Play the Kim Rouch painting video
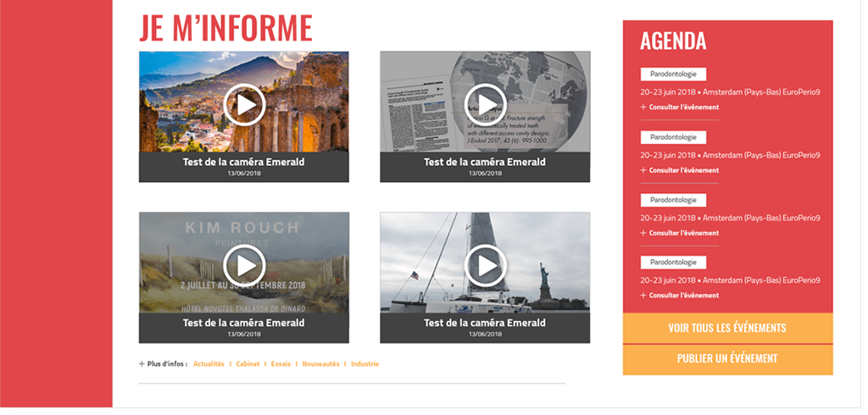 point(244,266)
